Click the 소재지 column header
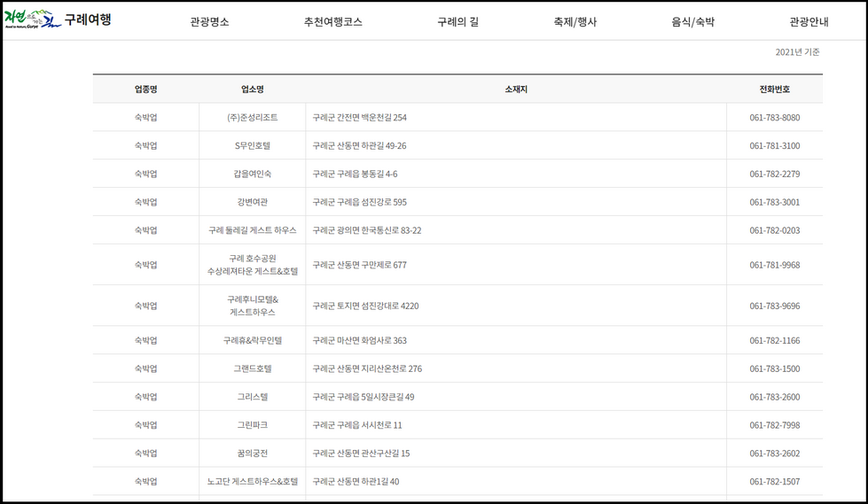This screenshot has width=868, height=504. coord(516,89)
